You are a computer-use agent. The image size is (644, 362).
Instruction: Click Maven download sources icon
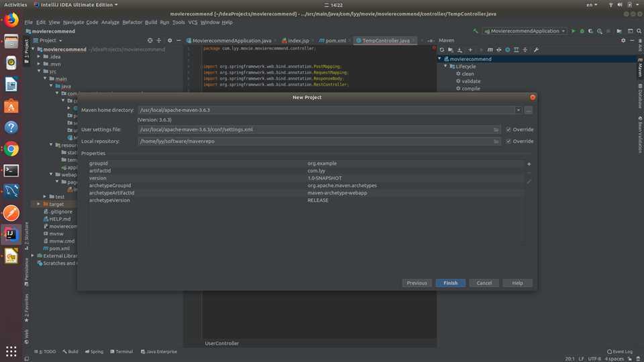460,50
